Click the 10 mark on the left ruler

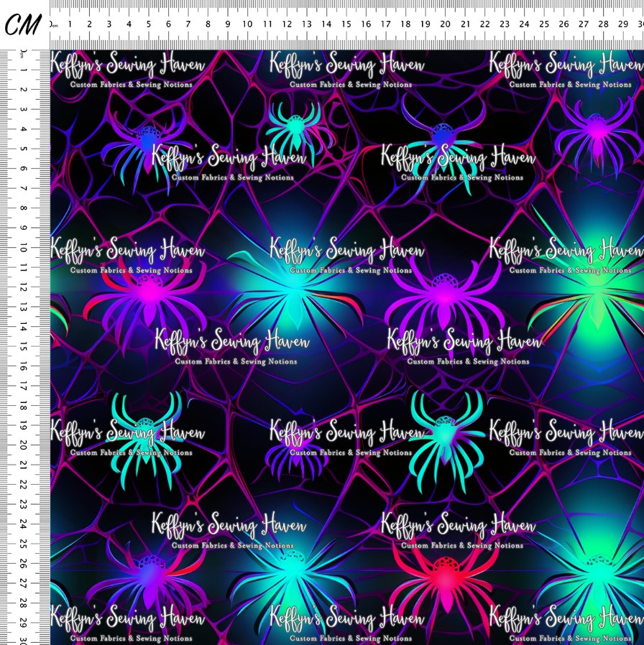point(24,248)
